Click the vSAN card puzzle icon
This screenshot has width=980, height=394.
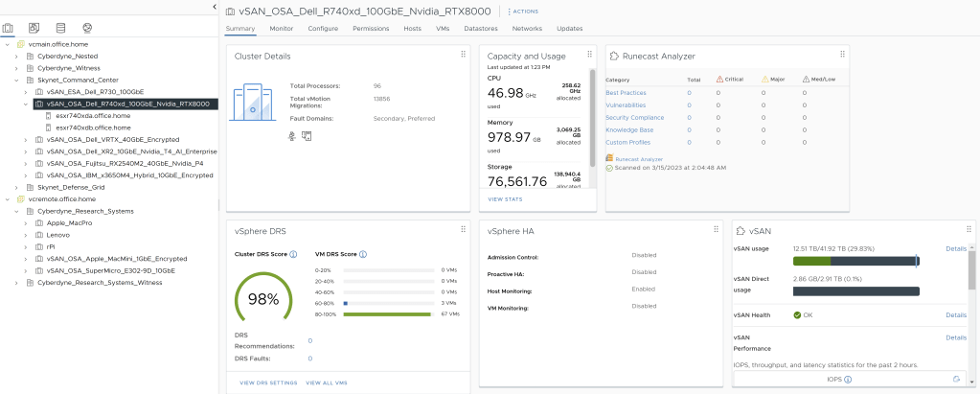[x=741, y=231]
